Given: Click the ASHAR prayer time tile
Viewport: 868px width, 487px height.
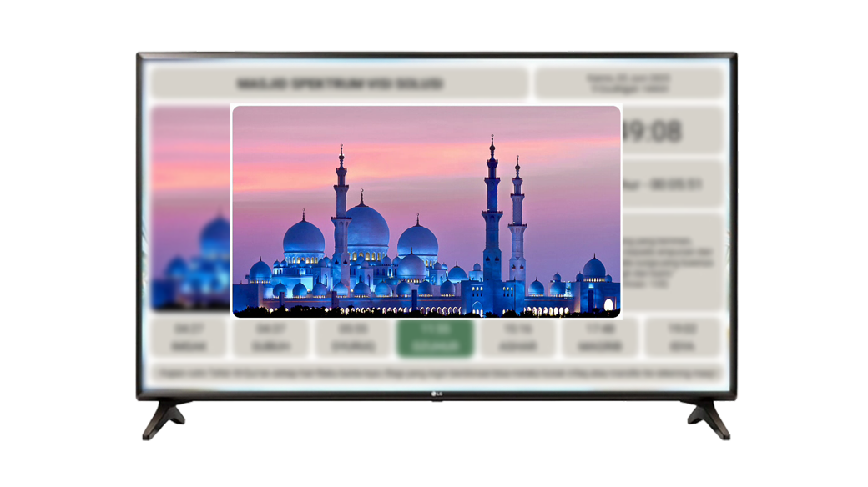Looking at the screenshot, I should coord(517,338).
